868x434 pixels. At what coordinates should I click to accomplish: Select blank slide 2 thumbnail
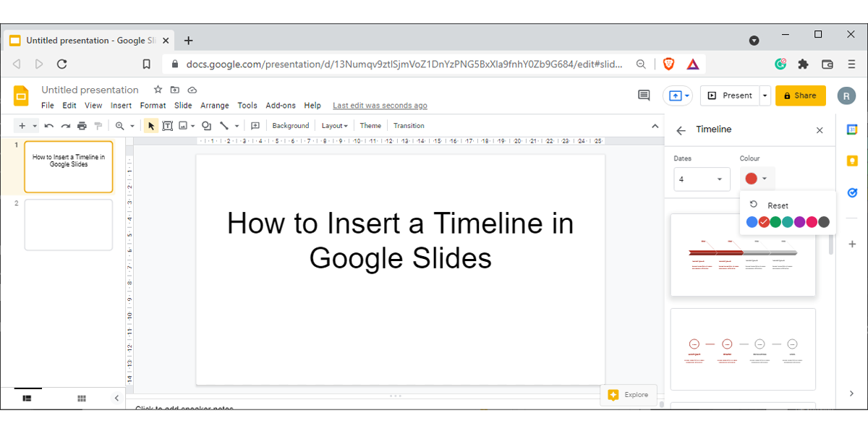pos(69,225)
